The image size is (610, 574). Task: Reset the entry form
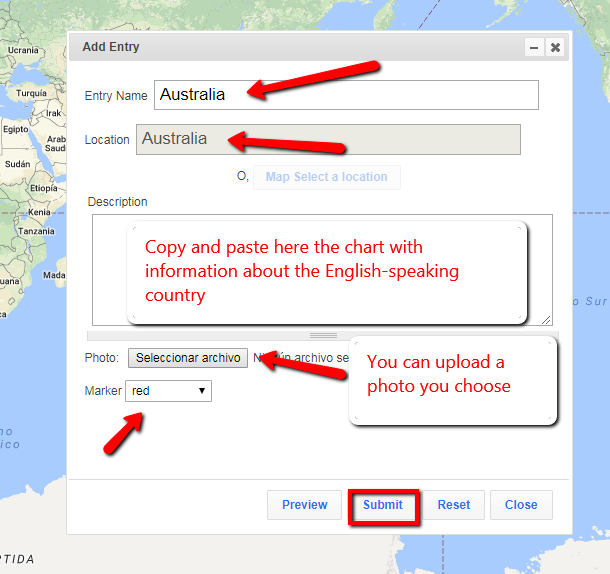(453, 505)
